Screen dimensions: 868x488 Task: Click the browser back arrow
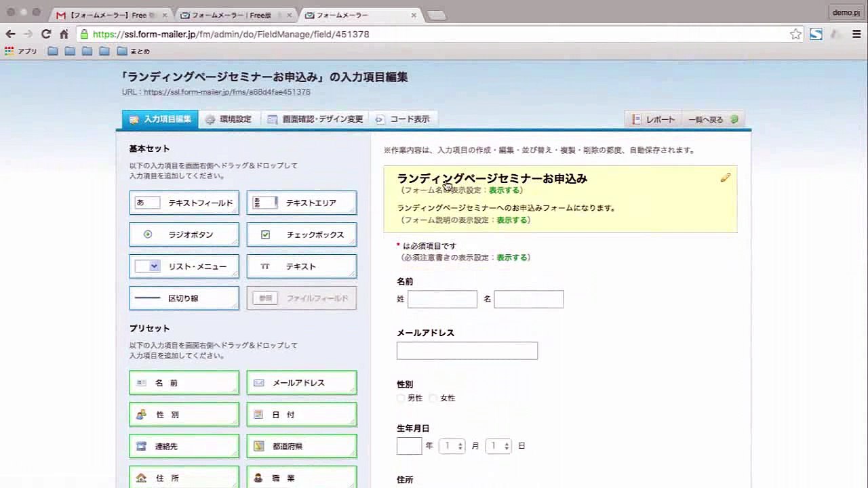tap(11, 34)
